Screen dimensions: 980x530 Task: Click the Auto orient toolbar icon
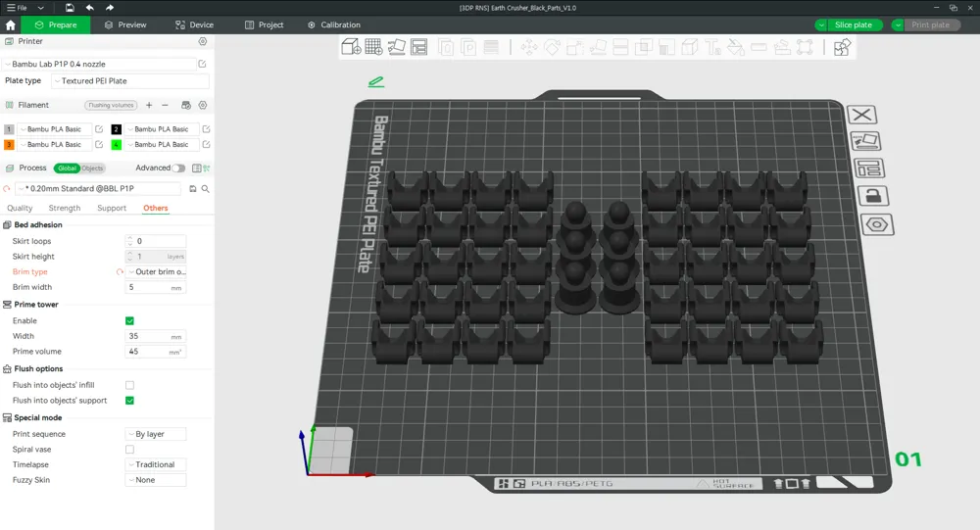pyautogui.click(x=396, y=47)
